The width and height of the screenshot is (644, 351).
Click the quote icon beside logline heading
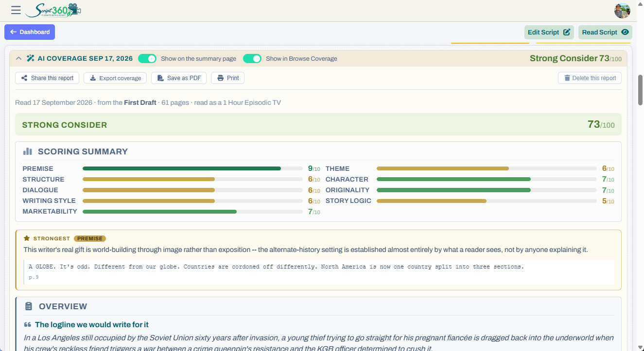28,324
